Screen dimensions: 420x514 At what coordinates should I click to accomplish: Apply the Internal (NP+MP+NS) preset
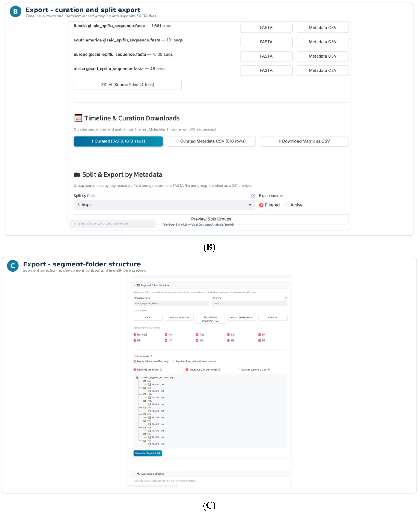[x=241, y=318]
